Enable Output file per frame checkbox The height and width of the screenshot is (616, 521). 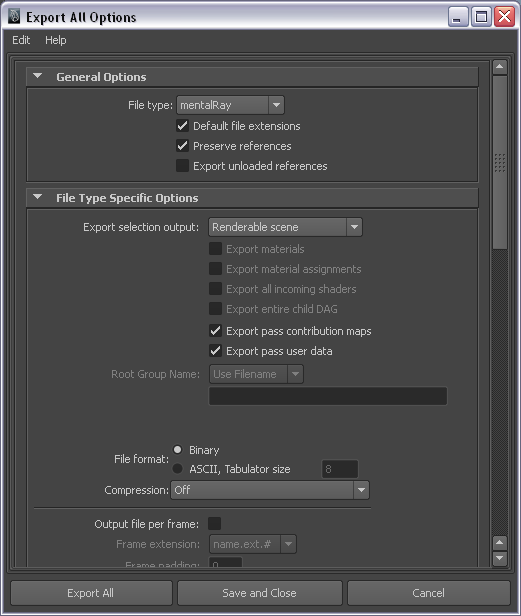215,523
